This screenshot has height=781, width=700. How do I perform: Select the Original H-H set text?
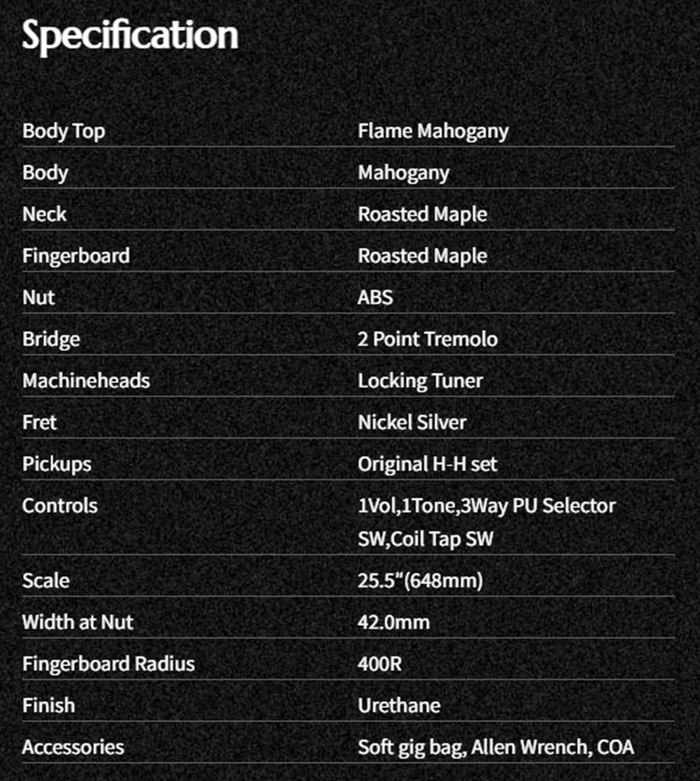pos(428,464)
